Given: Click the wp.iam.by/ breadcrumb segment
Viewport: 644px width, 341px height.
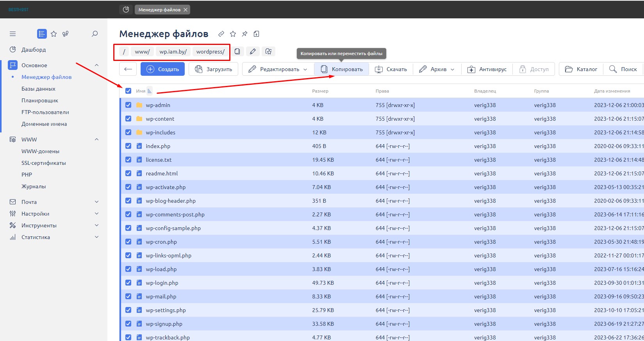Looking at the screenshot, I should pyautogui.click(x=173, y=52).
